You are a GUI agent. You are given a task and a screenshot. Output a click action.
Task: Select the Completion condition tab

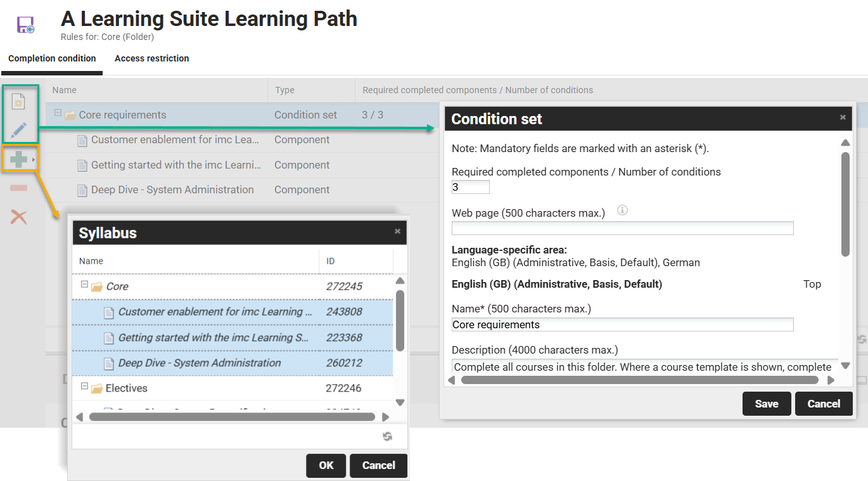coord(51,58)
